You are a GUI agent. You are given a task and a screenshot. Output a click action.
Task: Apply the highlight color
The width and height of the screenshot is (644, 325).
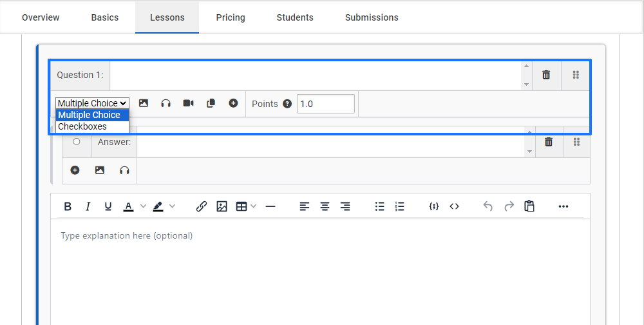click(x=158, y=206)
